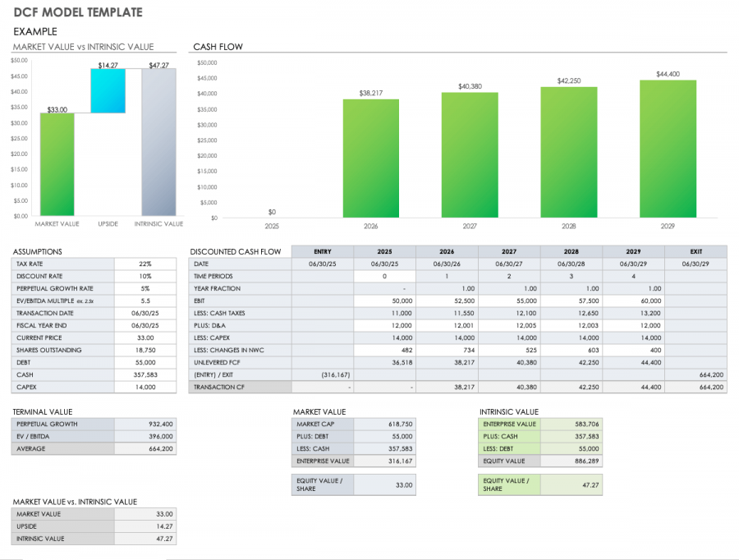Click the cyan Upside bar in the chart
Image resolution: width=739 pixels, height=560 pixels.
pos(108,90)
